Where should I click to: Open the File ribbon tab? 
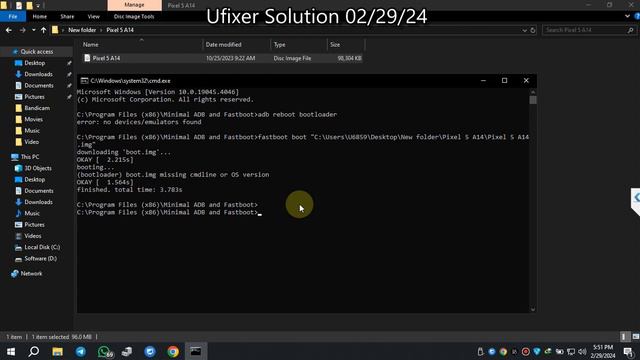coord(13,16)
